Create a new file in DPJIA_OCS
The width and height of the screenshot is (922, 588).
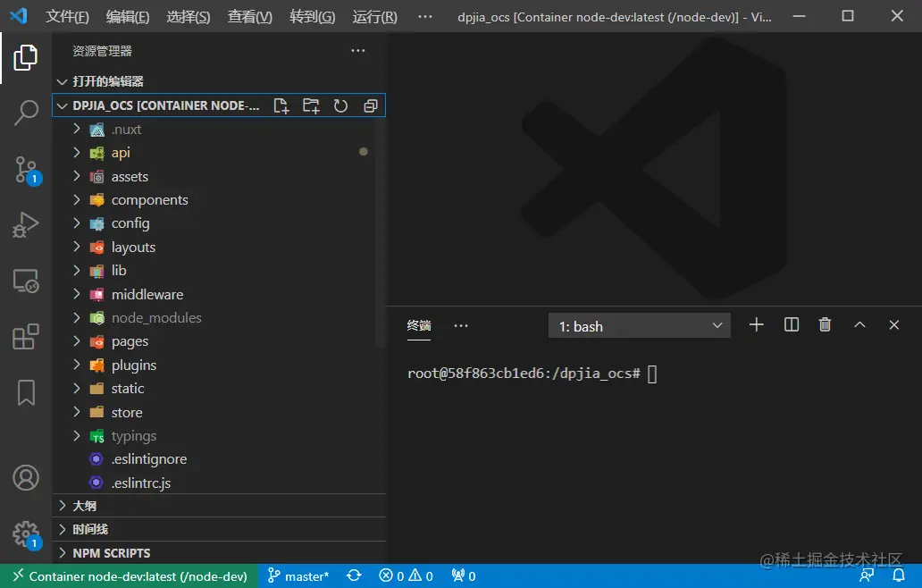(x=281, y=105)
